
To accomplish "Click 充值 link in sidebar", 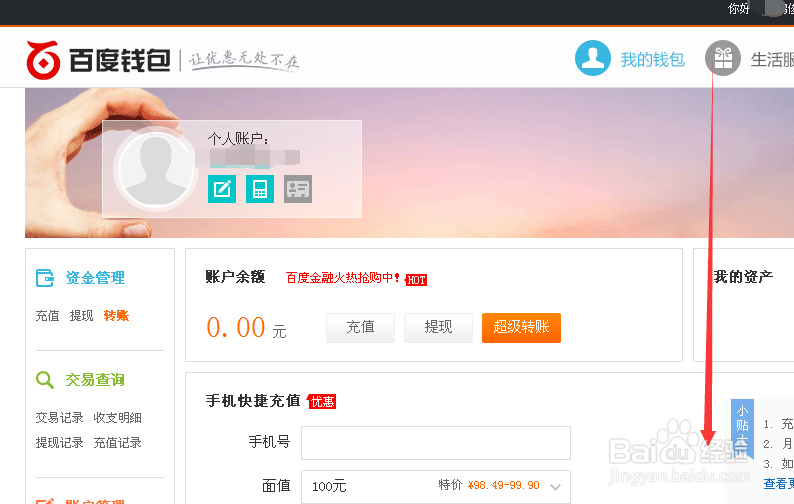I will 47,316.
